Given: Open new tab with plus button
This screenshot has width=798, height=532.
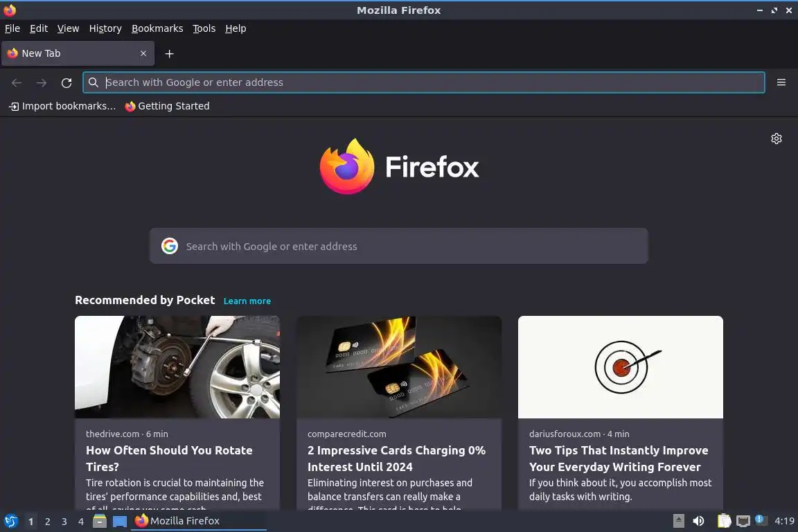Looking at the screenshot, I should [170, 53].
